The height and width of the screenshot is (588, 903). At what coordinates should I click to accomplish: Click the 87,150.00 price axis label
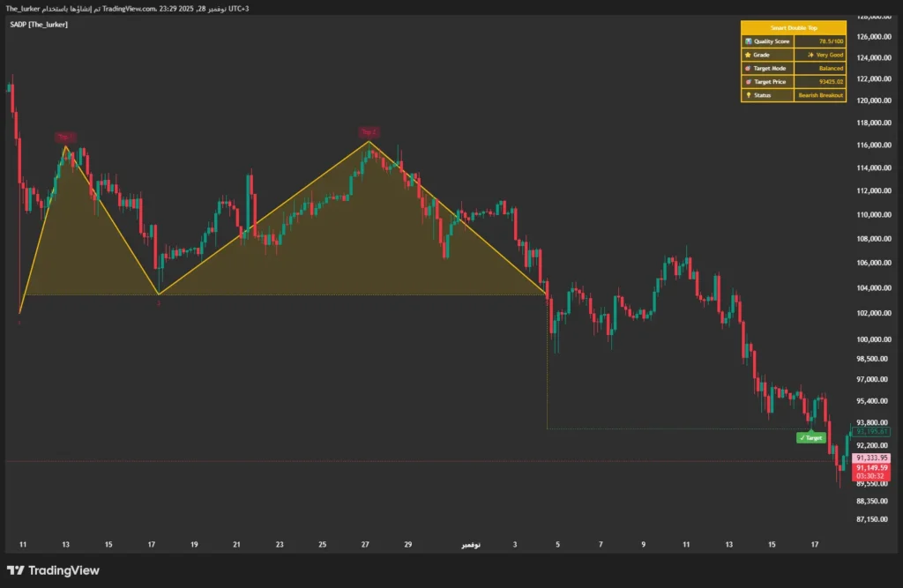click(874, 519)
